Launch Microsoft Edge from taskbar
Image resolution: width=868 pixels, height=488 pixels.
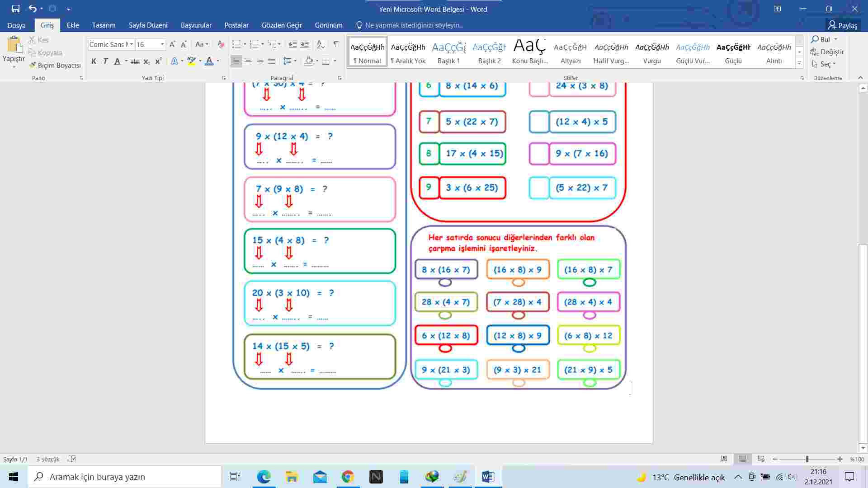[x=264, y=477]
